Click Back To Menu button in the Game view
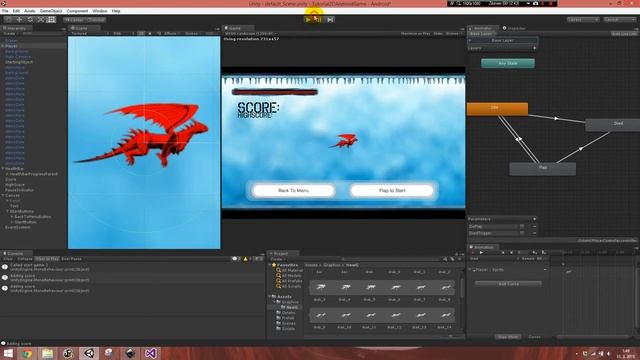The image size is (640, 360). point(293,191)
